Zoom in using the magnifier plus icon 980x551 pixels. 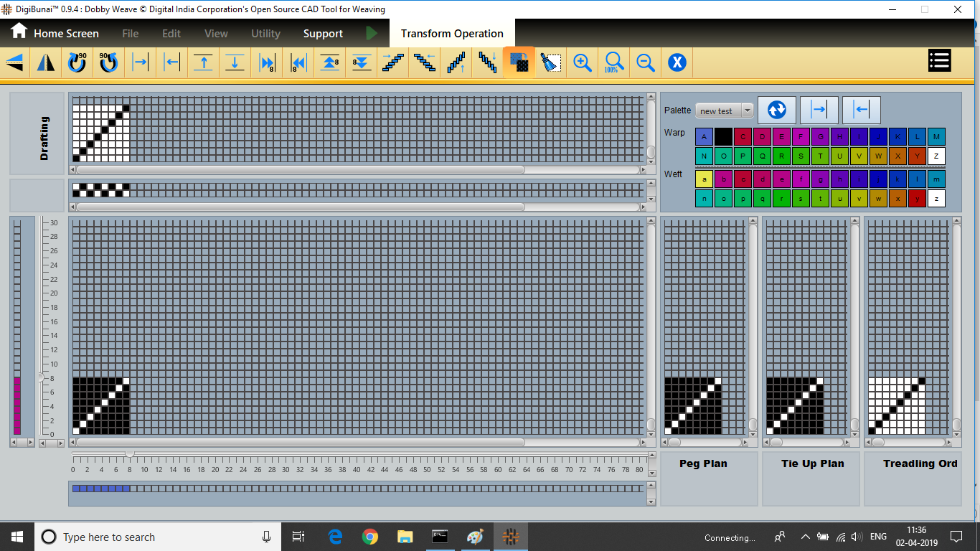pos(583,63)
